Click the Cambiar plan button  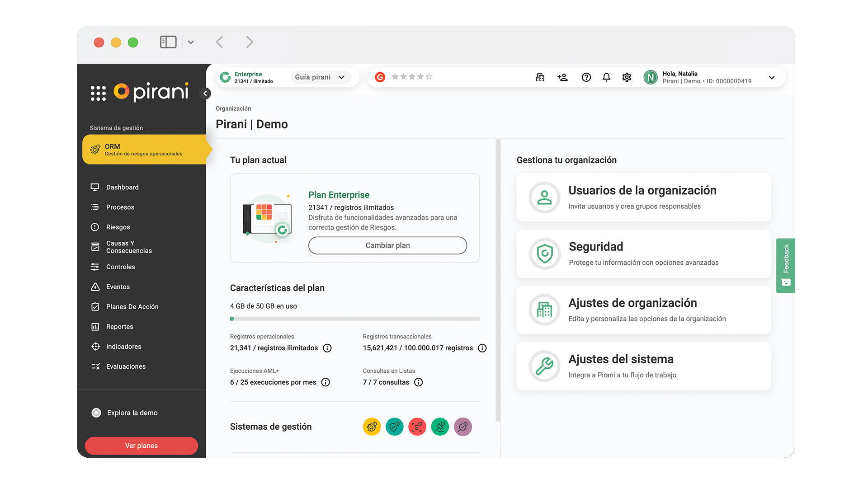click(x=387, y=245)
